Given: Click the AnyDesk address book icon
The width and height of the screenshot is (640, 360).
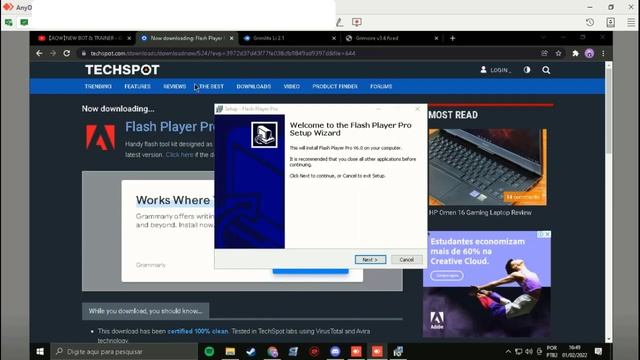Looking at the screenshot, I should 611,22.
